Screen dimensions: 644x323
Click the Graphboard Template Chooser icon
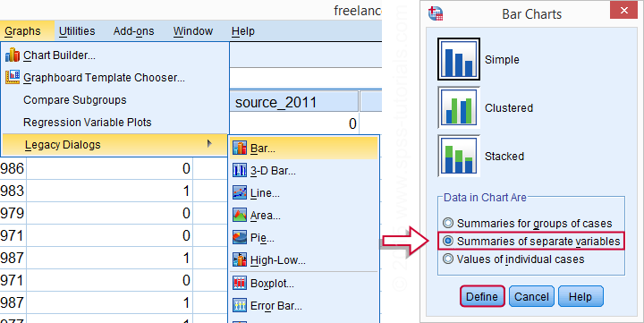(x=13, y=77)
